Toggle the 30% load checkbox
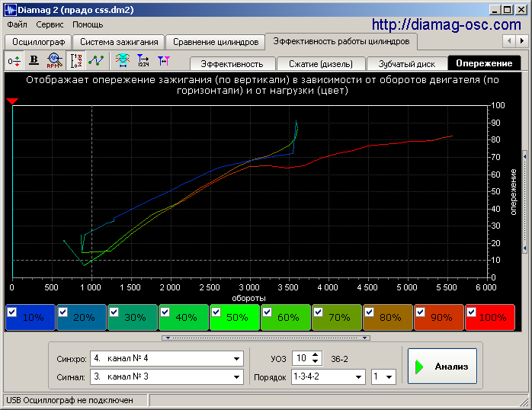Viewport: 532px width, 410px height. (114, 312)
